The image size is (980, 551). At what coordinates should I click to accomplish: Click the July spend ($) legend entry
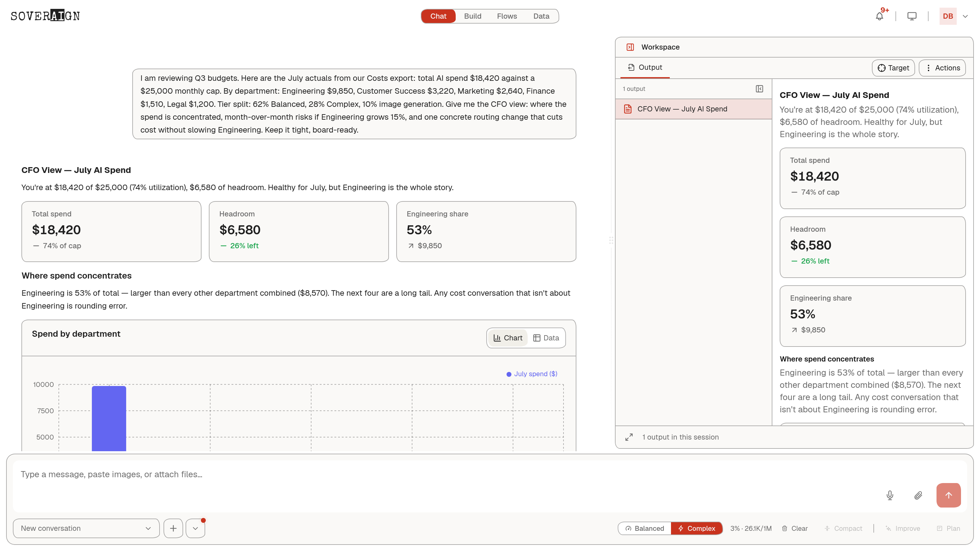coord(532,374)
